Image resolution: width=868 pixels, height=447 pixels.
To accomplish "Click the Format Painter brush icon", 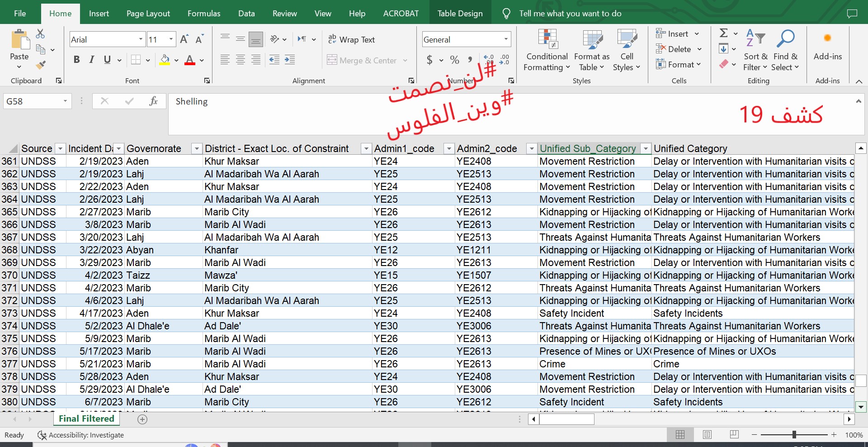I will pos(41,65).
